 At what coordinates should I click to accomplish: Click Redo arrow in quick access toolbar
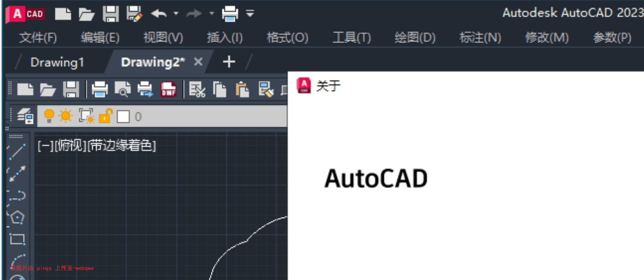(194, 14)
